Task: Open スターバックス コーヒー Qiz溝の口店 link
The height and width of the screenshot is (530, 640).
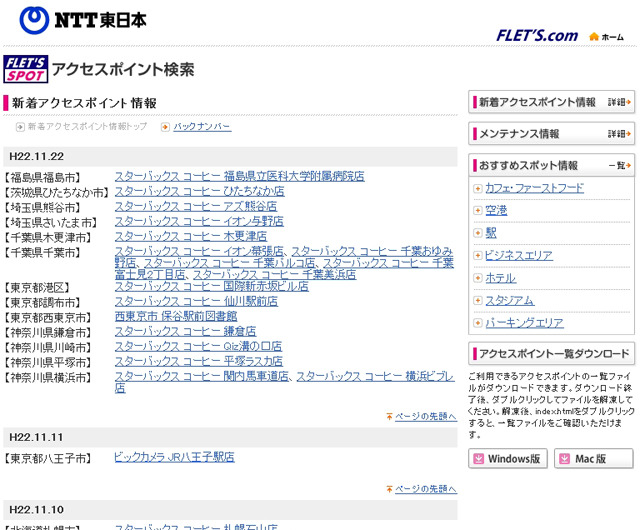Action: point(198,346)
